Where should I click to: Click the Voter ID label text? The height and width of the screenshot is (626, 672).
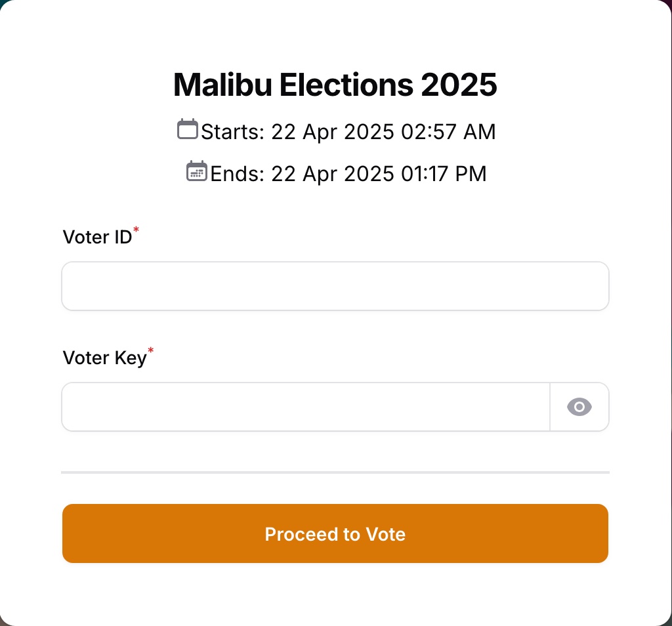click(x=97, y=237)
